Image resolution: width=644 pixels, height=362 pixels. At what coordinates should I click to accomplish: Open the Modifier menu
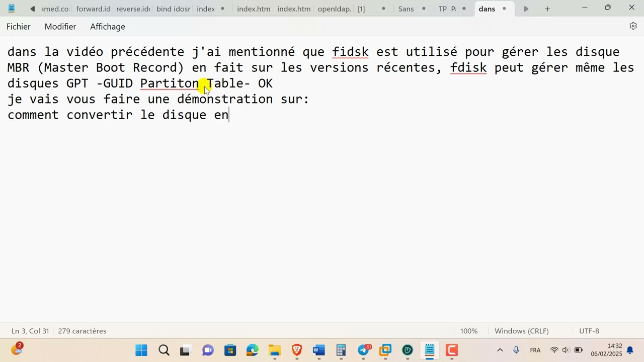pos(60,27)
